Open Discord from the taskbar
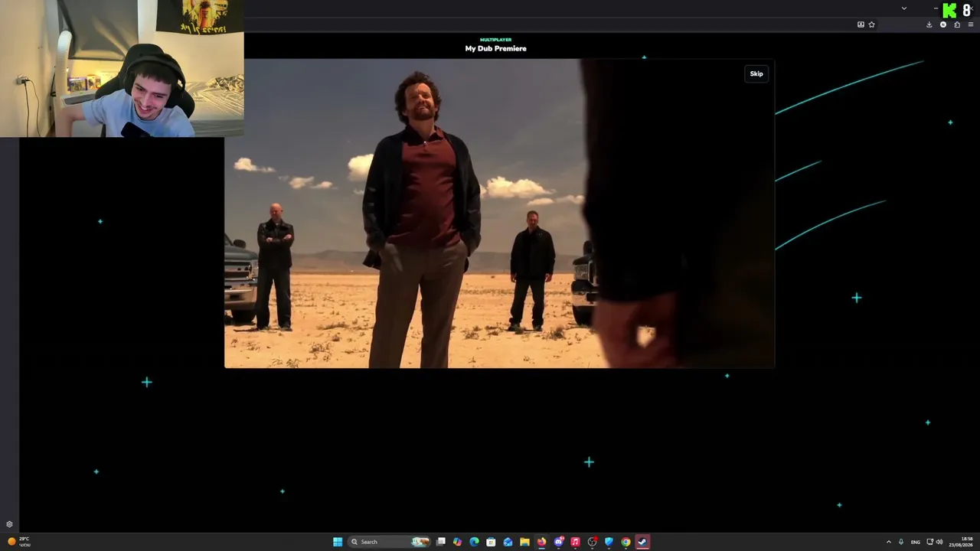 (558, 542)
